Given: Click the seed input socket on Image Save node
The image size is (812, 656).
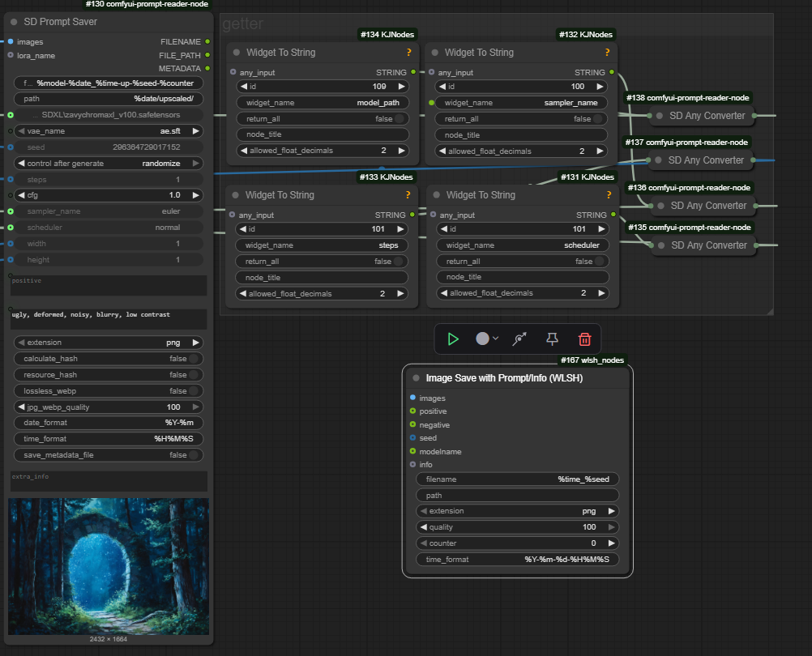Looking at the screenshot, I should point(412,437).
